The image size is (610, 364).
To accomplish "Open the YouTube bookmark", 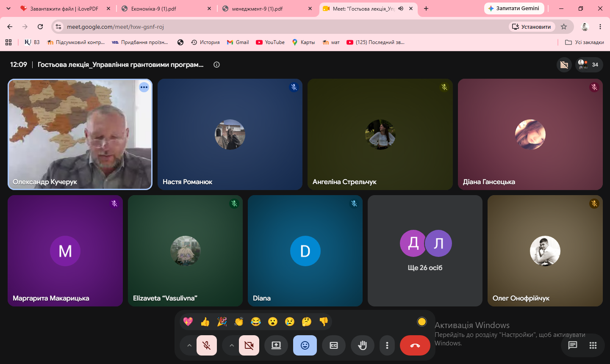I will (x=270, y=42).
